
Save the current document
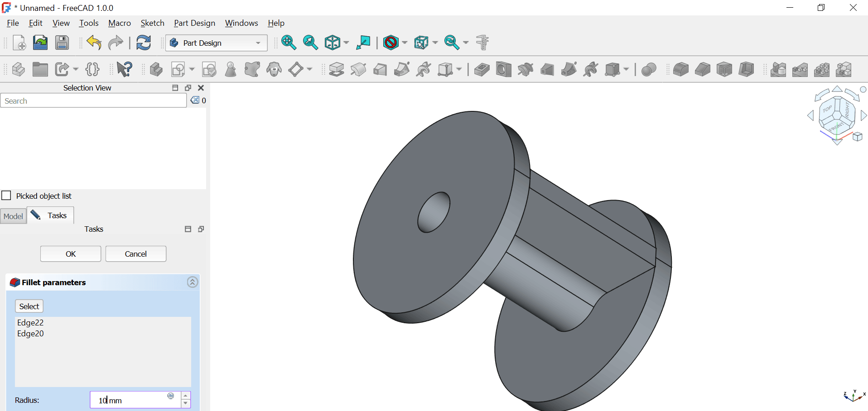click(x=62, y=43)
